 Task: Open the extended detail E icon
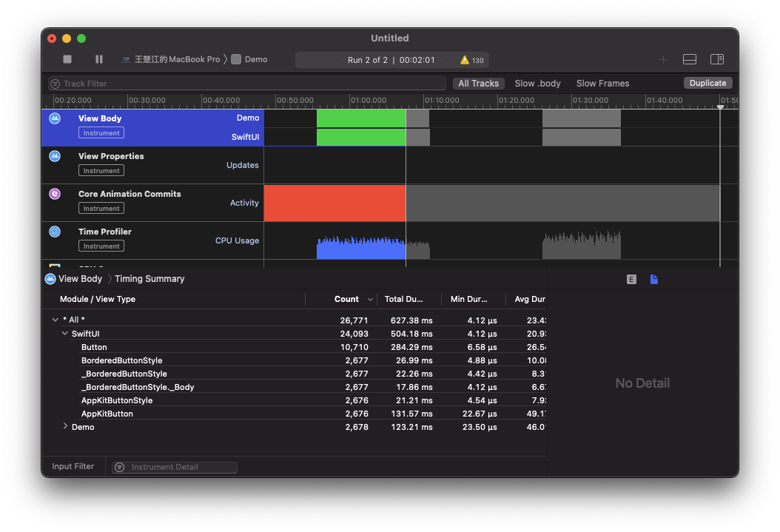click(631, 279)
